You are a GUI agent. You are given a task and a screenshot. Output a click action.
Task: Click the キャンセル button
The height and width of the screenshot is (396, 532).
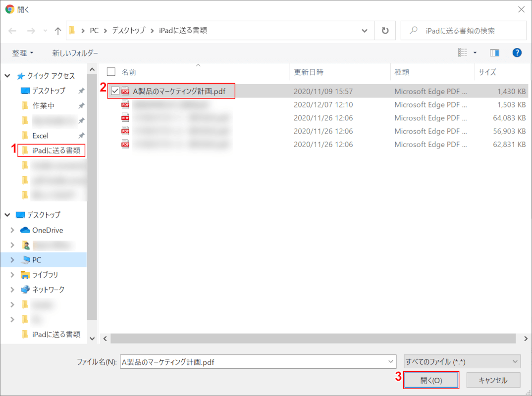[x=493, y=380]
